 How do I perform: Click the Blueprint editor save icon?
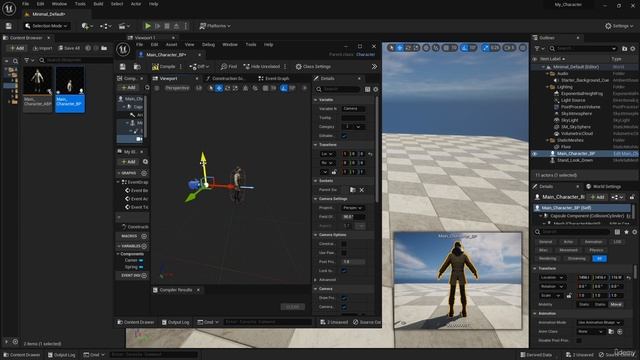coord(122,67)
